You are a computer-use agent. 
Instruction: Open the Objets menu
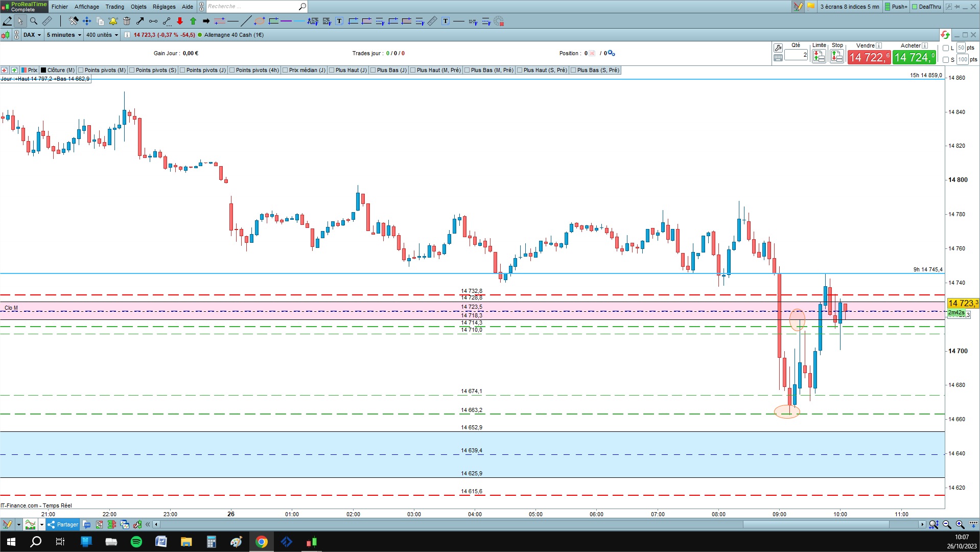tap(138, 7)
